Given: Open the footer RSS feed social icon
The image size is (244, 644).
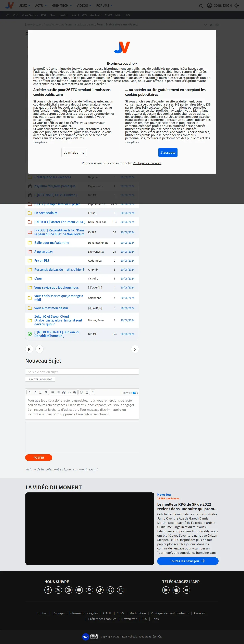Looking at the screenshot, I should (89, 590).
